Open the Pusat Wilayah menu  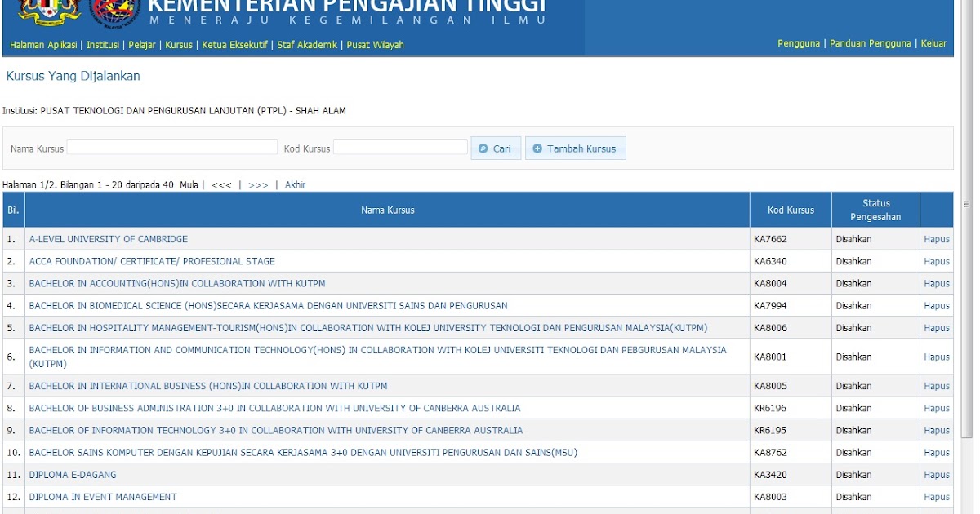point(375,45)
